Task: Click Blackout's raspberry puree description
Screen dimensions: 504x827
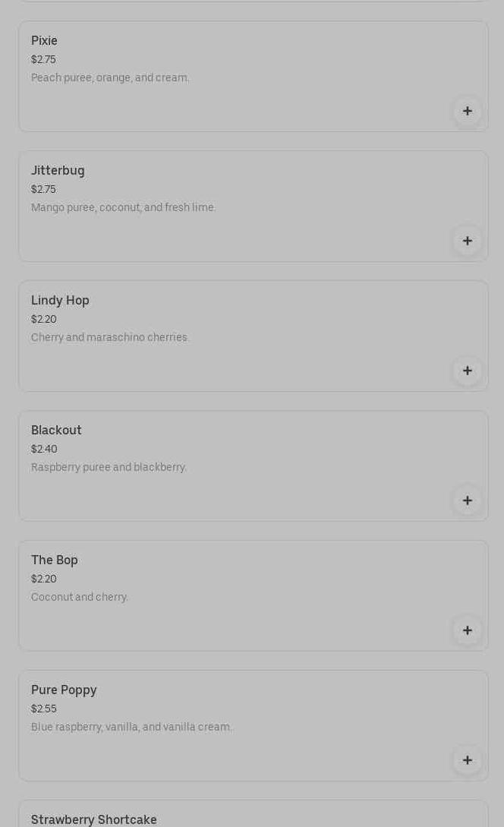Action: pyautogui.click(x=109, y=467)
